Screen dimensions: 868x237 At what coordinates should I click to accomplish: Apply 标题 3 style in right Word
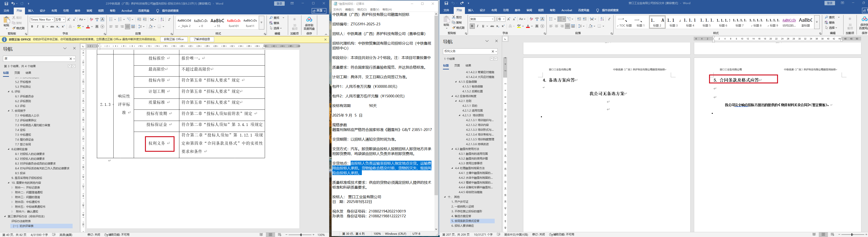674,22
